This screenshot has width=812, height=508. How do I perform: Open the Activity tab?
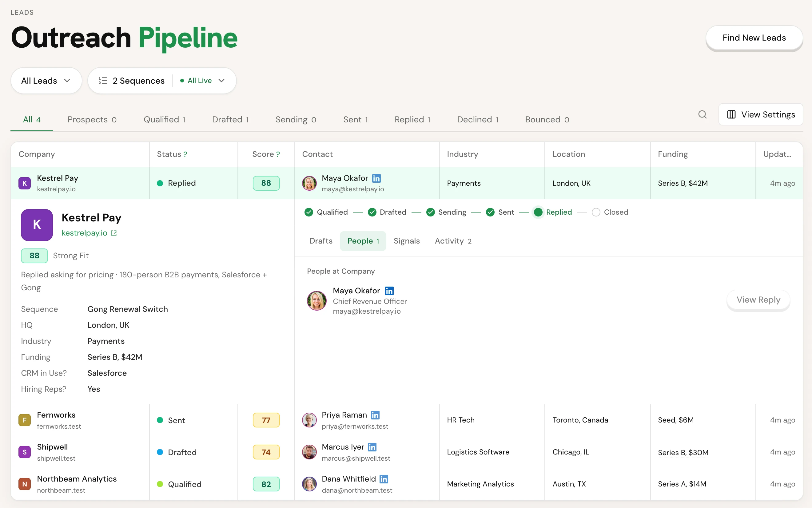(453, 241)
